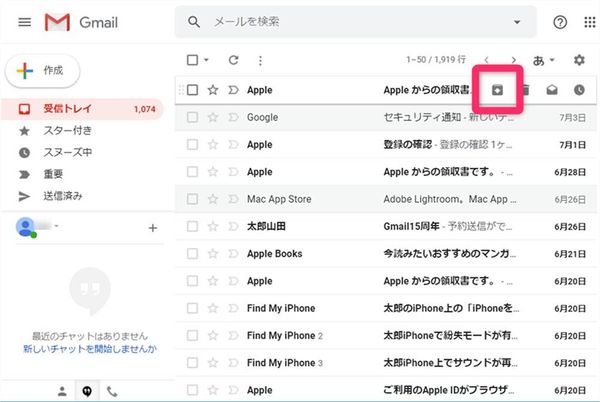
Task: Open the select-all dropdown arrow
Action: 206,60
